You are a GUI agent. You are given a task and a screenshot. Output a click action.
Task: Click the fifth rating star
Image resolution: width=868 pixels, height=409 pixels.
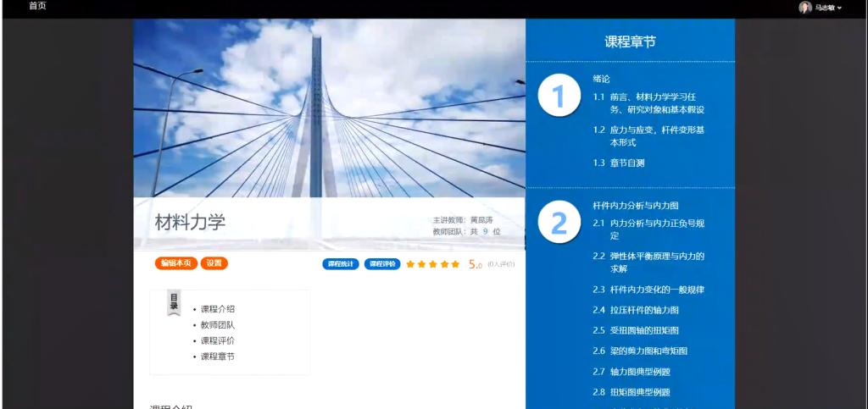(x=455, y=264)
